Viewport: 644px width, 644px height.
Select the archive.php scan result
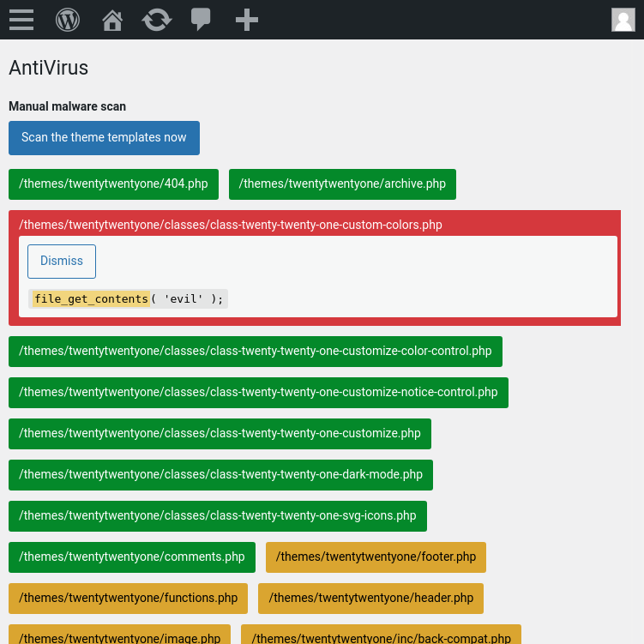pyautogui.click(x=342, y=184)
